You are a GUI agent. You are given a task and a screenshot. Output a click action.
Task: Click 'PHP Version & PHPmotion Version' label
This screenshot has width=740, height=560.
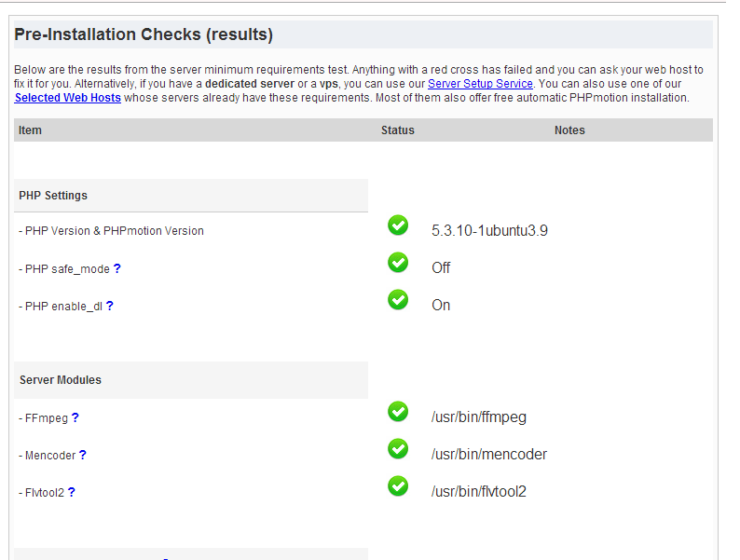point(115,231)
